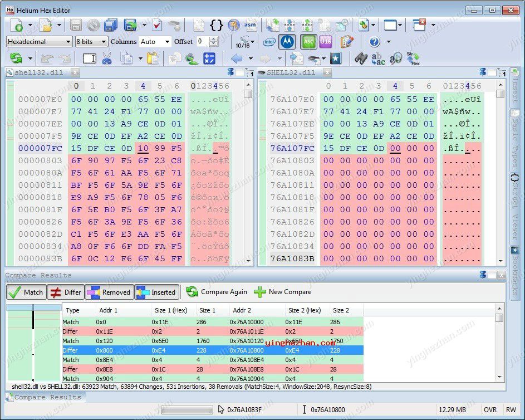Sort results by the Addr 1 header
Viewport: 525px width, 420px height.
[x=124, y=310]
